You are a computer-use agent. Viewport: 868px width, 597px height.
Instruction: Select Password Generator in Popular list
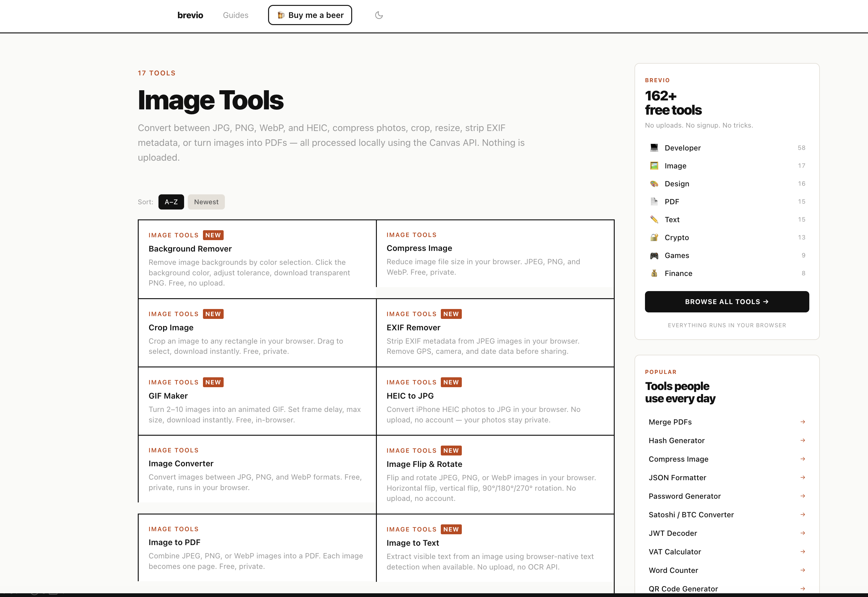727,496
